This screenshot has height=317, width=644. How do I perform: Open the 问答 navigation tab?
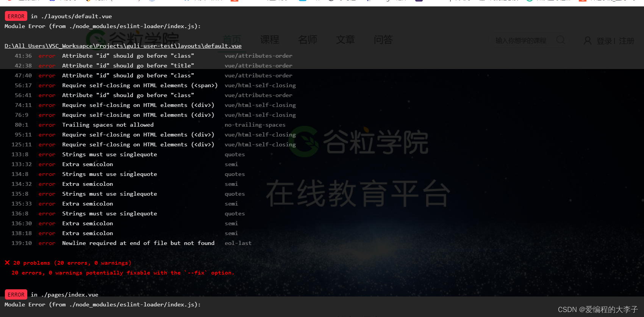[383, 40]
